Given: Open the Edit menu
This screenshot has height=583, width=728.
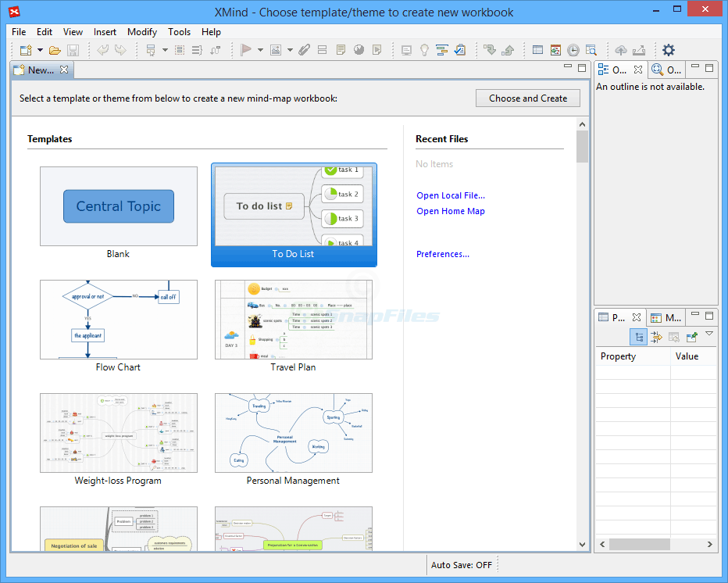Looking at the screenshot, I should coord(45,31).
